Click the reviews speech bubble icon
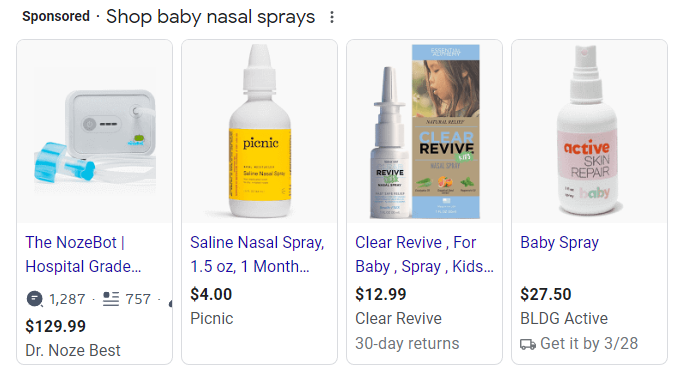Viewport: 681px width, 374px height. point(35,299)
